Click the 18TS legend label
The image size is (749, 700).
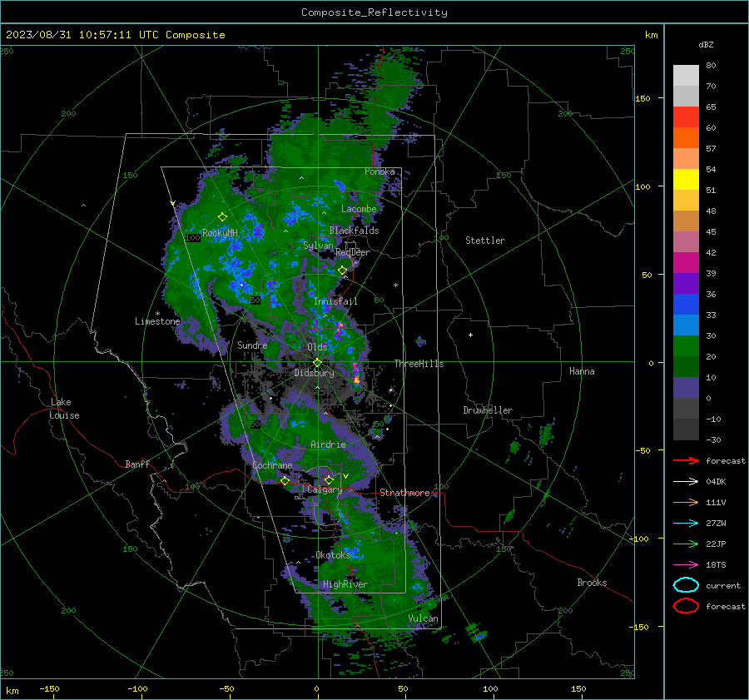716,565
